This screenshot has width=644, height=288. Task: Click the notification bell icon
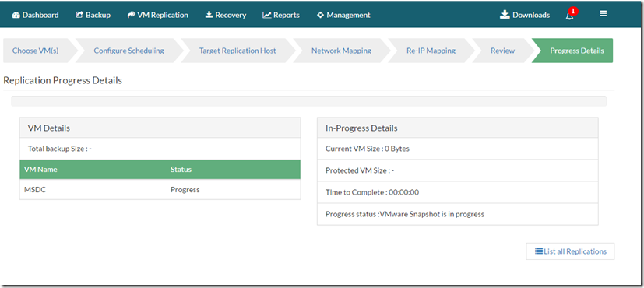(570, 16)
